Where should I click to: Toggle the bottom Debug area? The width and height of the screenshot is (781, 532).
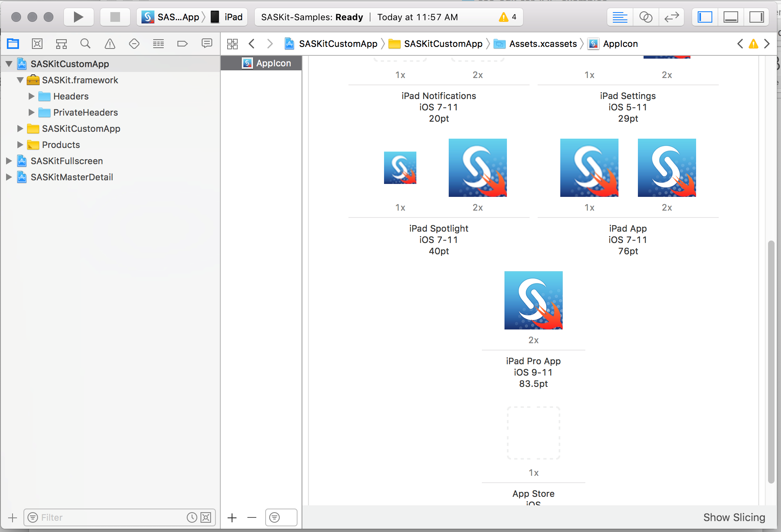coord(730,17)
